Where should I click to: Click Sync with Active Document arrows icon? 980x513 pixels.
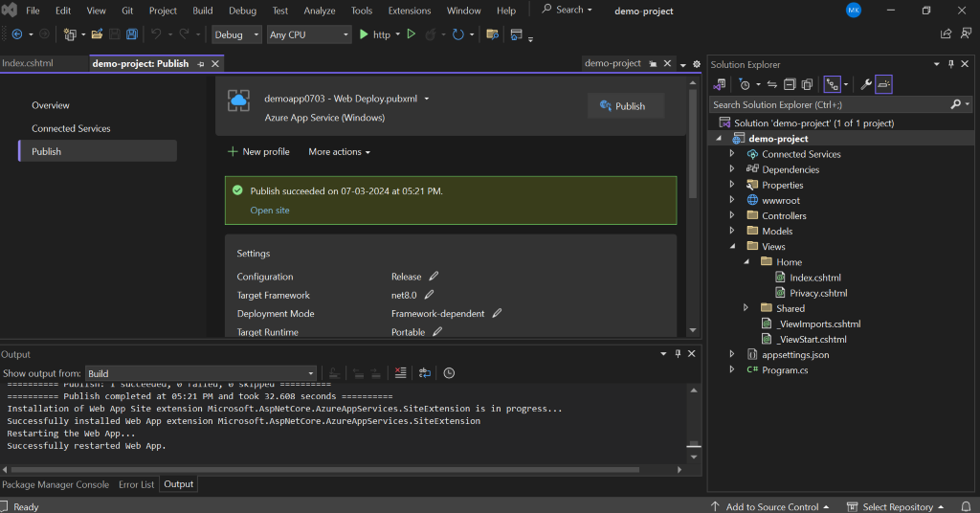pos(772,83)
